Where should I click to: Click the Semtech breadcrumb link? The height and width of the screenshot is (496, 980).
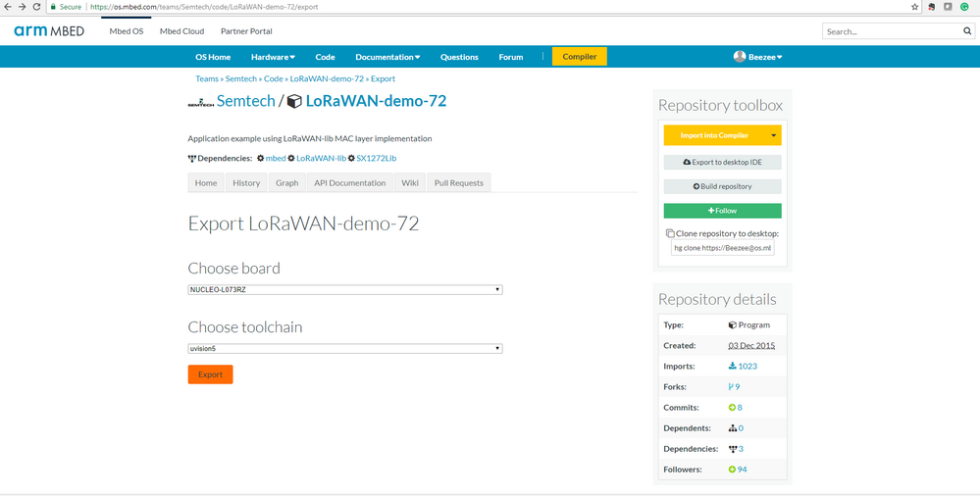pyautogui.click(x=241, y=78)
